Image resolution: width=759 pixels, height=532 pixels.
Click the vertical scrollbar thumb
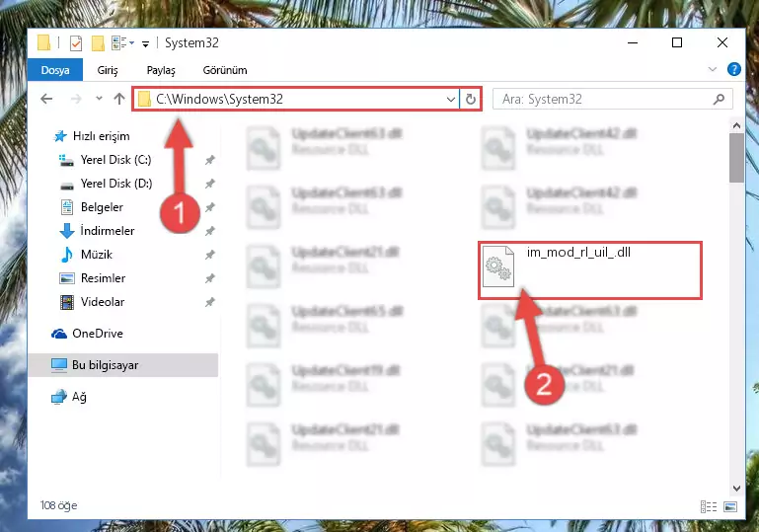[x=736, y=158]
